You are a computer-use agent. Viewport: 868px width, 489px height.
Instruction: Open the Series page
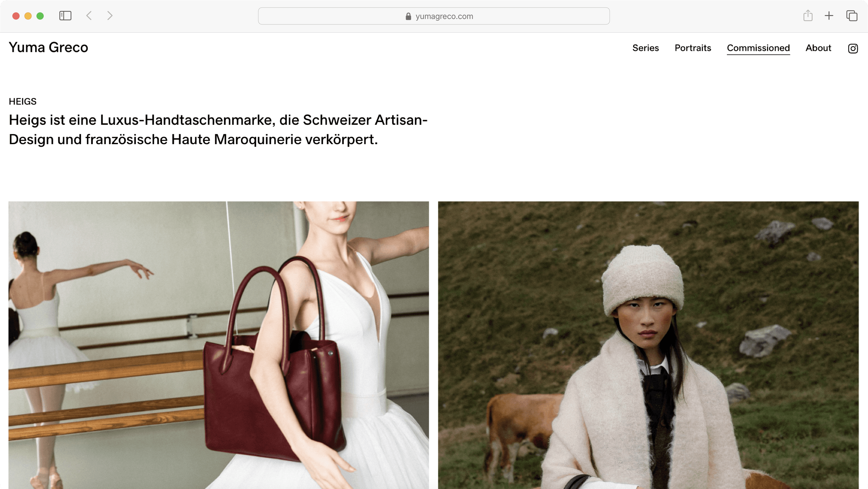(645, 48)
